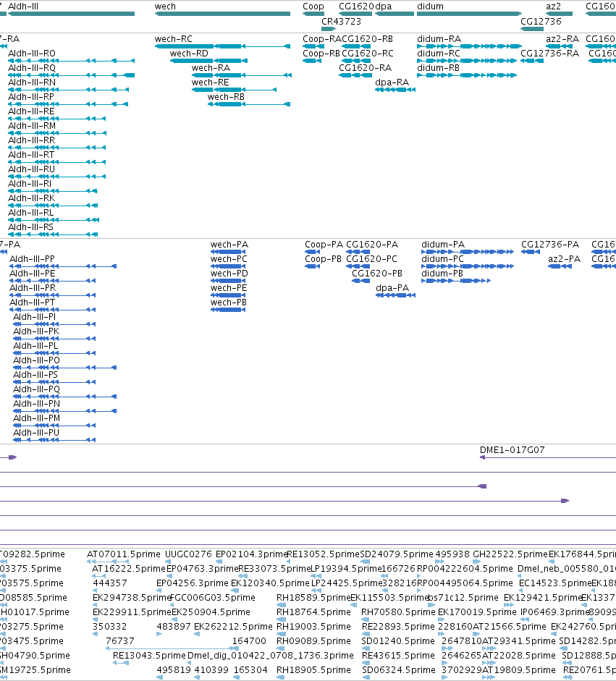Viewport: 616px width, 681px height.
Task: Click cDNA entry AT07011.5prime
Action: (123, 554)
